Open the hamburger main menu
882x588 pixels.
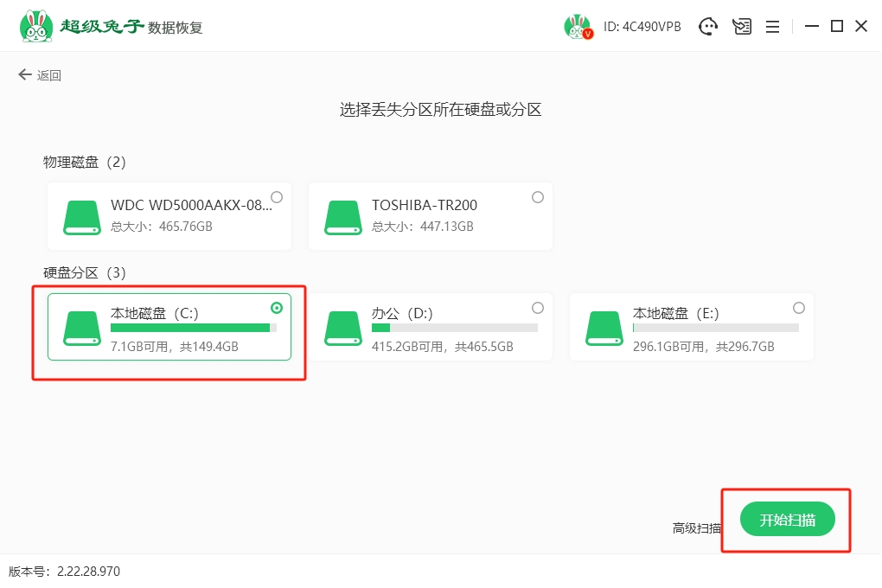(x=772, y=27)
